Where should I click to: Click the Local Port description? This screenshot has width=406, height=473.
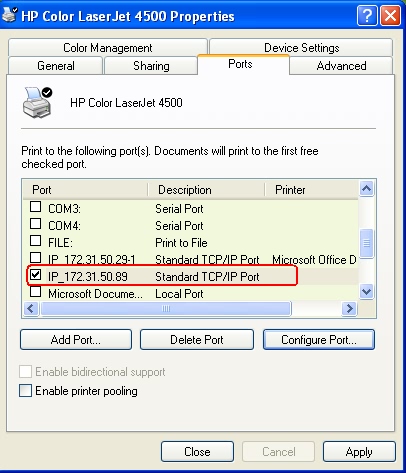pyautogui.click(x=179, y=294)
